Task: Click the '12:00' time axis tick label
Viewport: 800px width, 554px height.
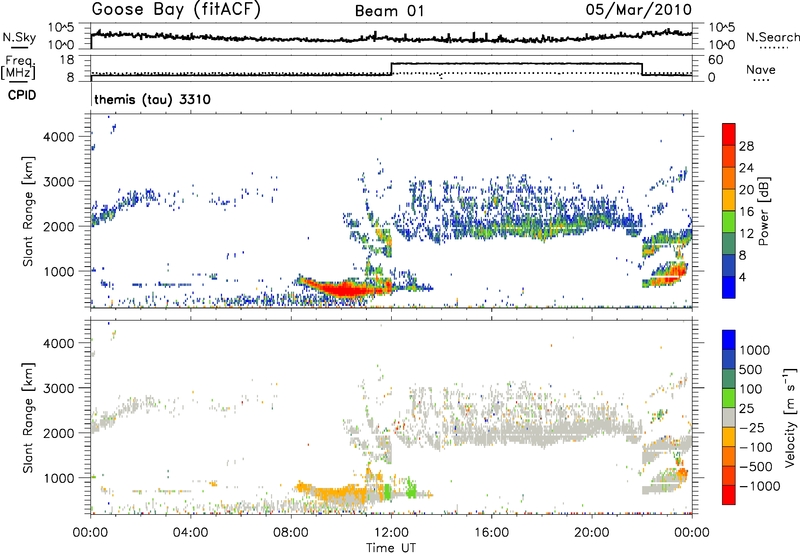Action: pos(391,533)
